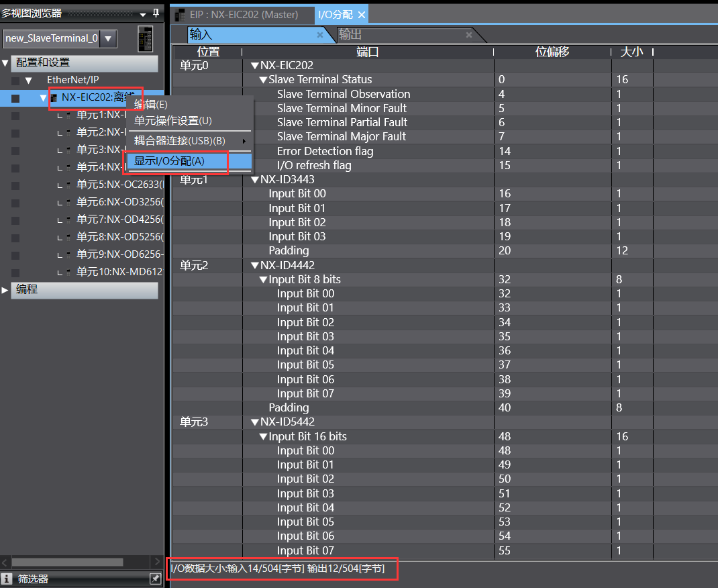The image size is (718, 588).
Task: Collapse the 配置和设置 section
Action: [x=6, y=62]
